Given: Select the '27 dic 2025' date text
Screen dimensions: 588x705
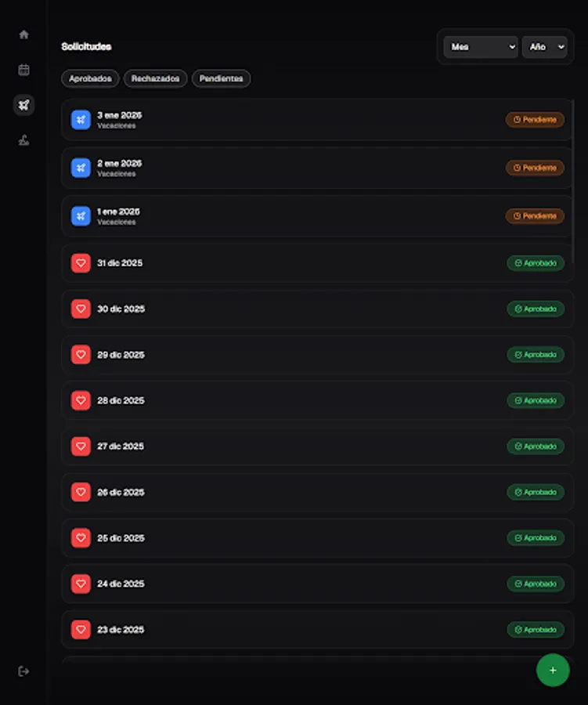Looking at the screenshot, I should point(121,446).
